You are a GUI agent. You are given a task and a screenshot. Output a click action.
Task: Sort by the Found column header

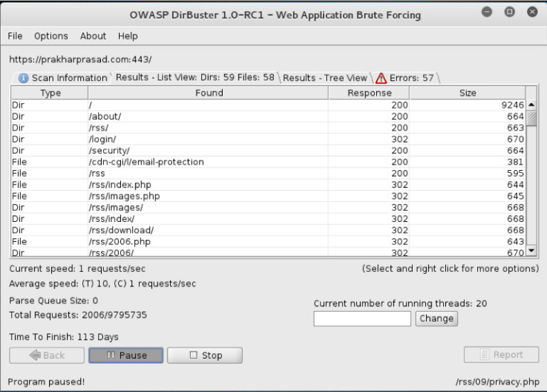coord(208,93)
